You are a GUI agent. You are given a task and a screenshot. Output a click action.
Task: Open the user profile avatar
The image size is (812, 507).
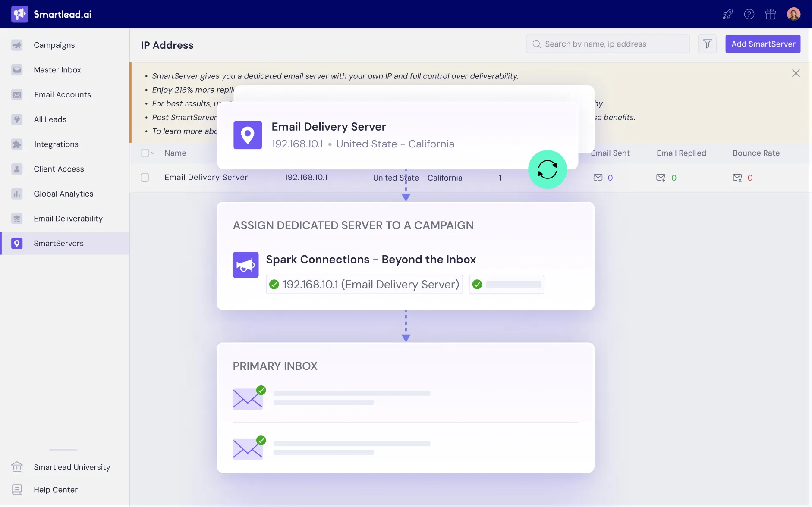[793, 14]
